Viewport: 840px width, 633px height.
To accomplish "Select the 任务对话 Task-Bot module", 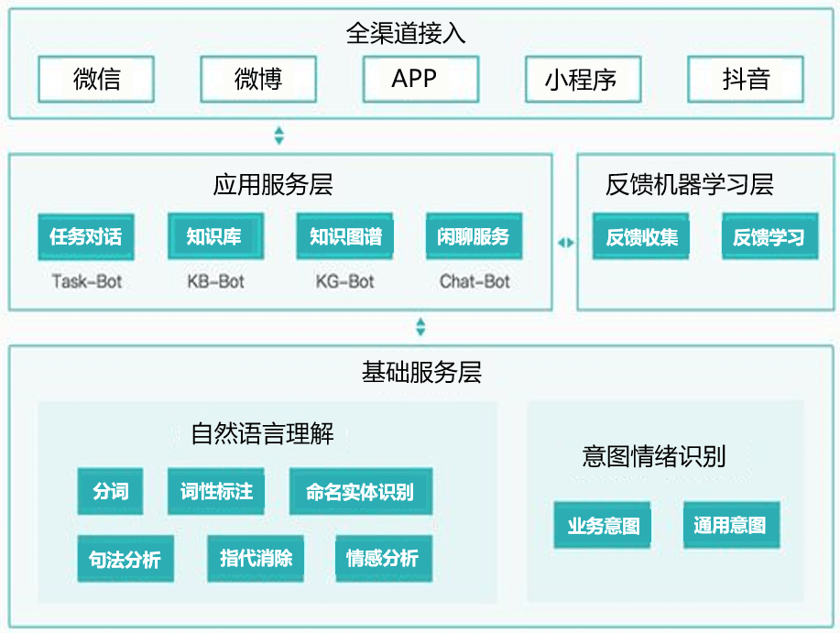I will [85, 236].
